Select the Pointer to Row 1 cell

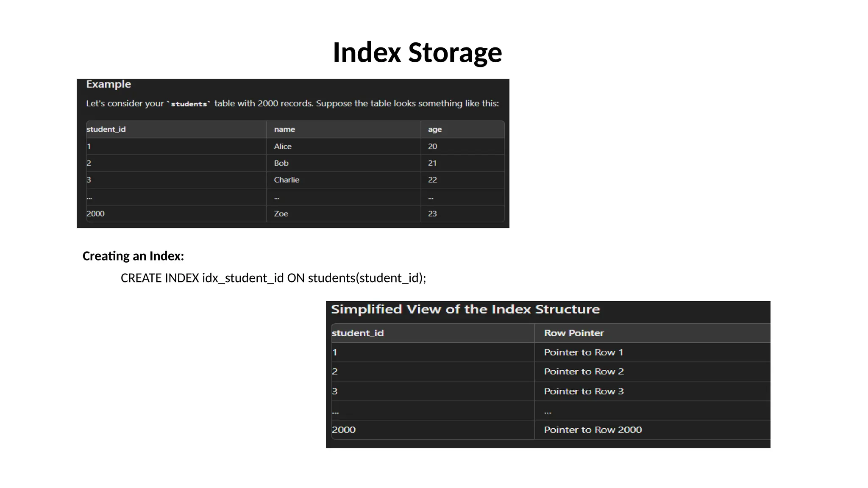point(584,352)
